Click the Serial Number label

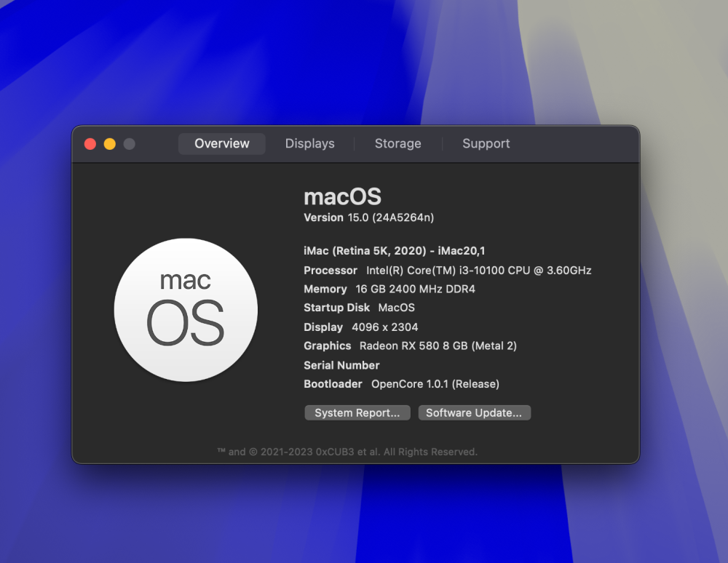[341, 365]
